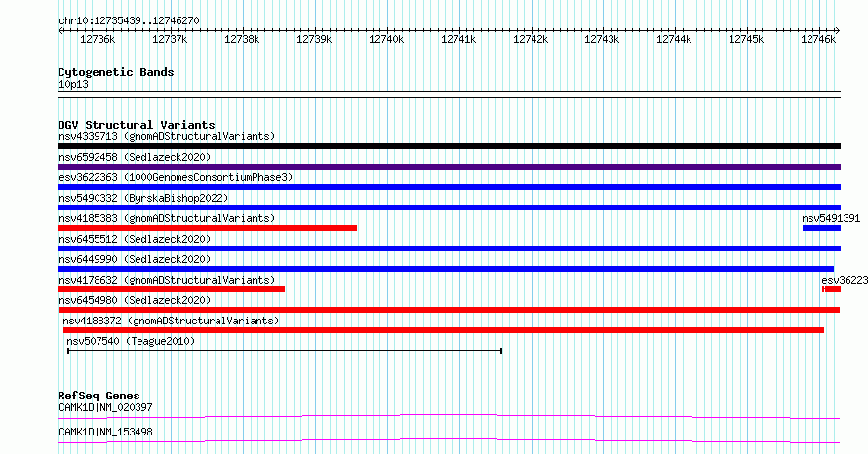Click the 12740k ruler mark
This screenshot has height=454, width=868.
tap(386, 39)
